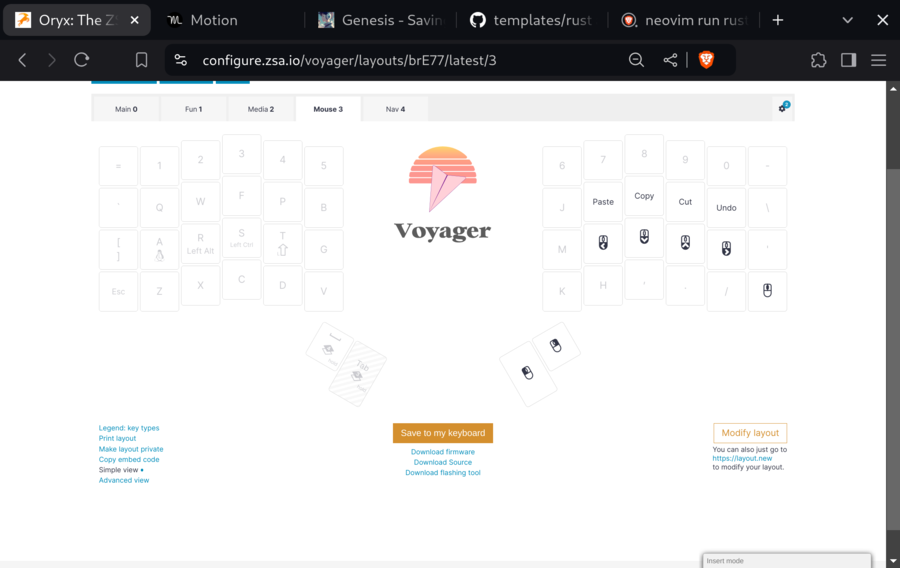Open the extensions puzzle menu
The width and height of the screenshot is (900, 568).
point(818,60)
